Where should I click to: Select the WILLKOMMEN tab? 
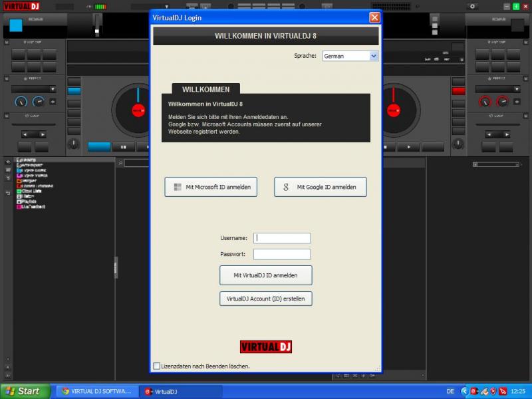coord(206,89)
